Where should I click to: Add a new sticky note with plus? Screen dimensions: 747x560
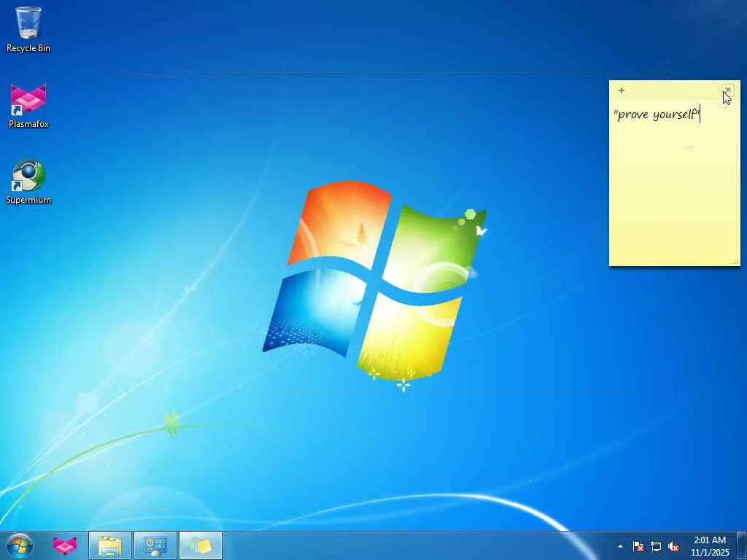pos(622,90)
